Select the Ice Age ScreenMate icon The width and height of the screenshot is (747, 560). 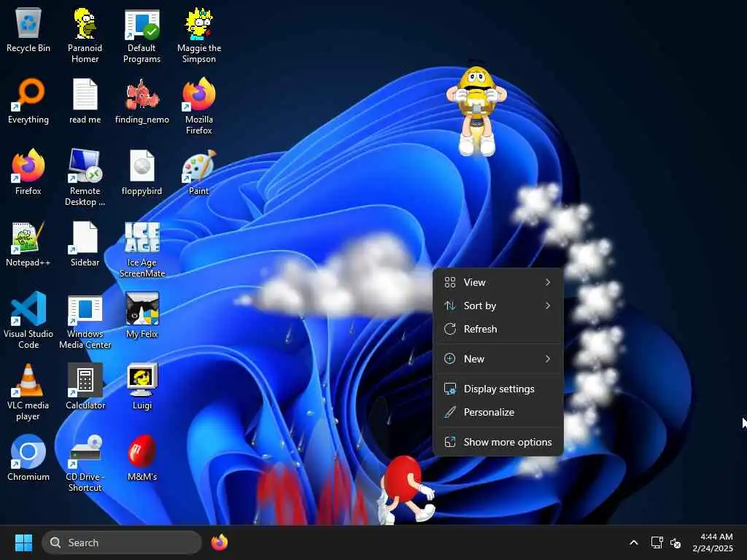[142, 249]
